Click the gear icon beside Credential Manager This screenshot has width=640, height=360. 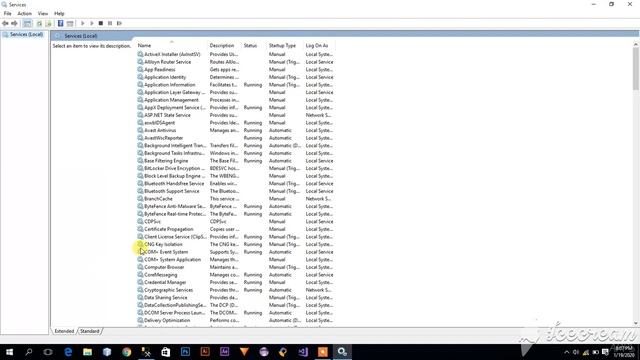tap(140, 282)
